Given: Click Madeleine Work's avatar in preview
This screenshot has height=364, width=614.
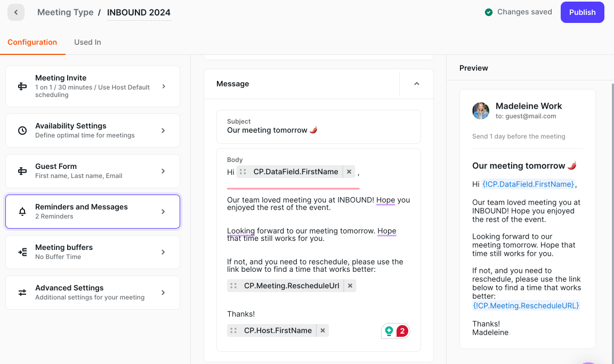Looking at the screenshot, I should (x=481, y=110).
